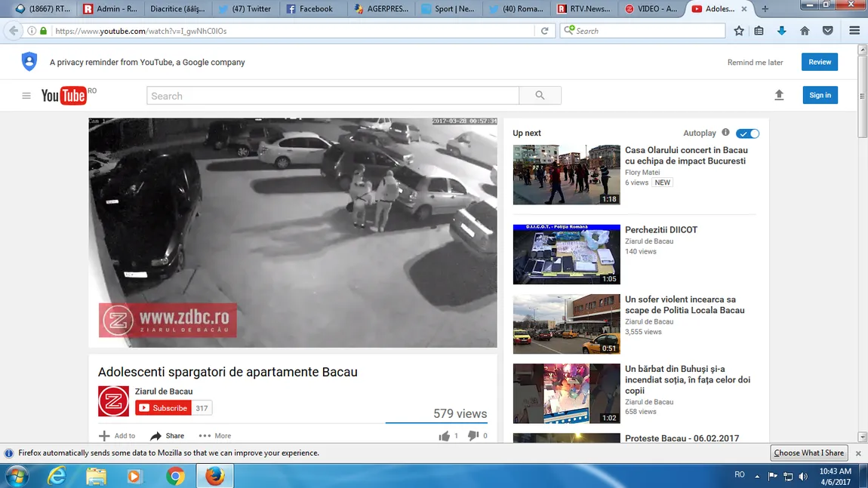Click the page vertical scrollbar thumb
The height and width of the screenshot is (488, 868).
tap(862, 96)
